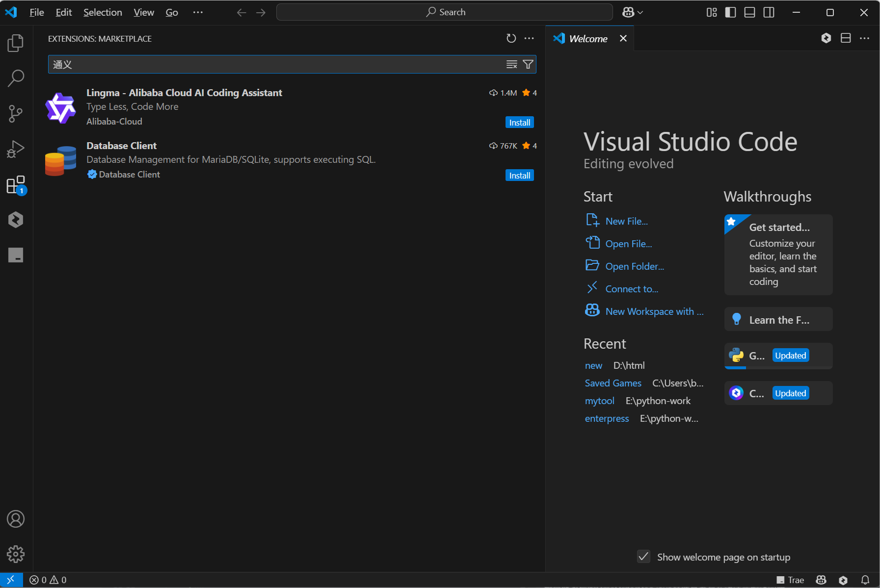
Task: Open the Go menu
Action: tap(172, 12)
